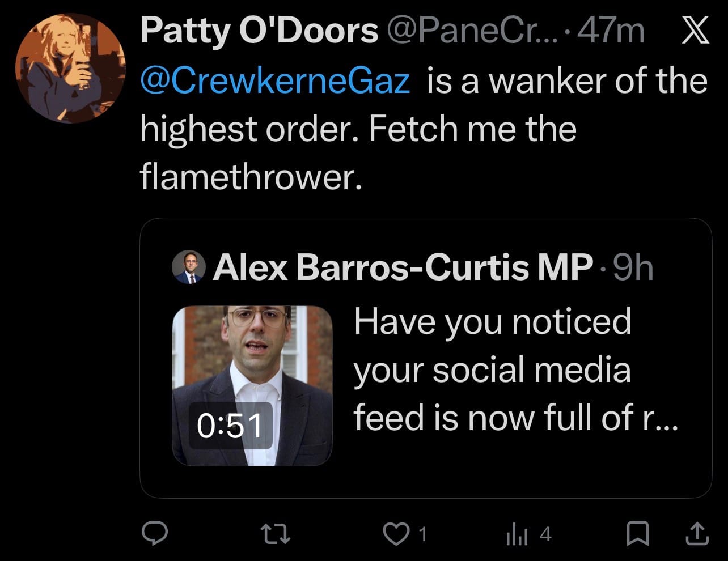The height and width of the screenshot is (561, 728).
Task: Reply using the speech bubble icon
Action: pyautogui.click(x=153, y=533)
